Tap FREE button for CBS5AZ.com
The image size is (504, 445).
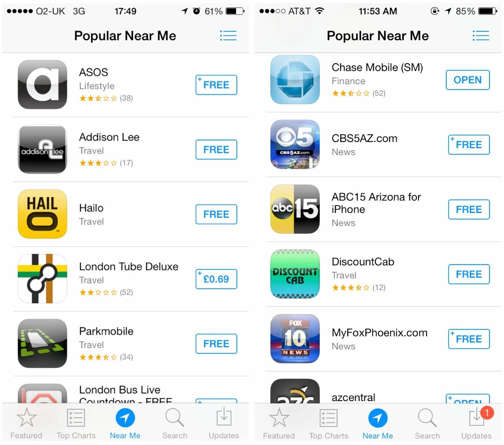click(469, 145)
